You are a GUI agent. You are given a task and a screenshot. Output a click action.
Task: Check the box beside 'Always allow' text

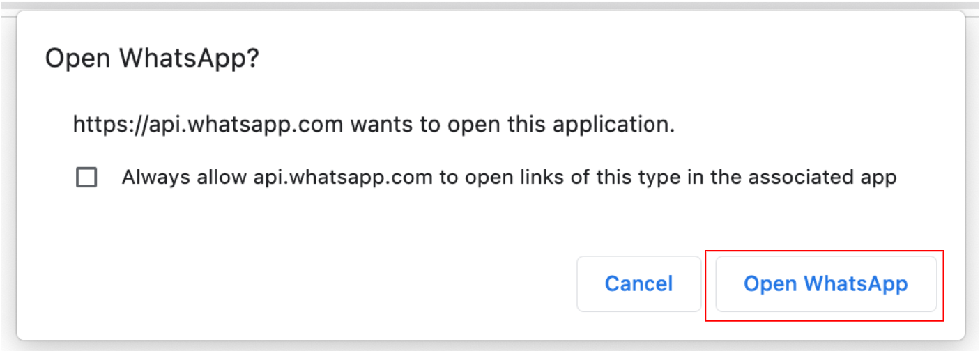pyautogui.click(x=86, y=178)
